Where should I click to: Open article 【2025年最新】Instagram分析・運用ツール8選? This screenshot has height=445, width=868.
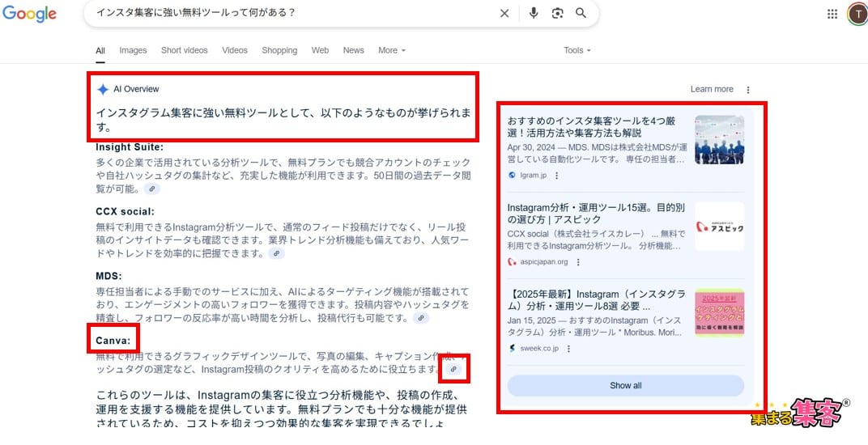[x=597, y=300]
